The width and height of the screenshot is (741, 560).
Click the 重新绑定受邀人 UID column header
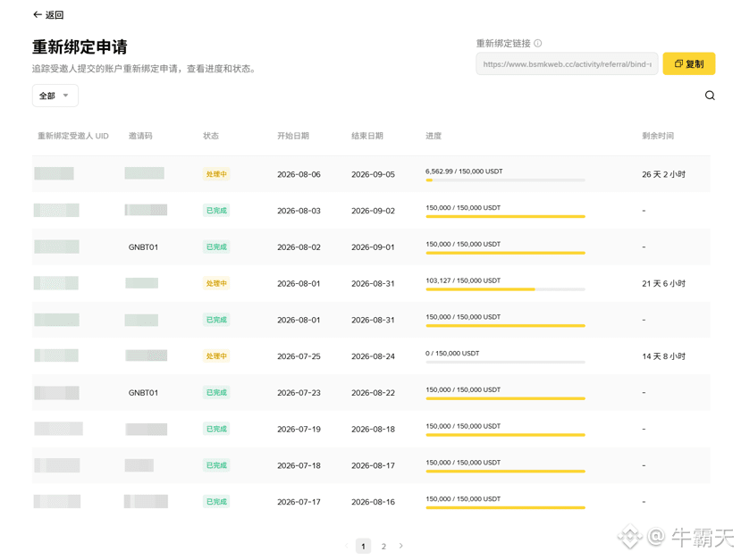[x=73, y=136]
